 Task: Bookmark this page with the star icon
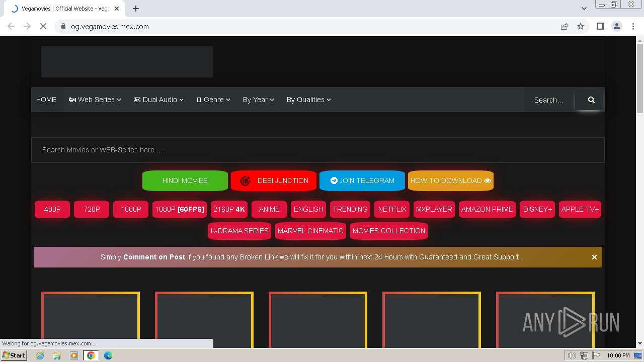click(581, 27)
